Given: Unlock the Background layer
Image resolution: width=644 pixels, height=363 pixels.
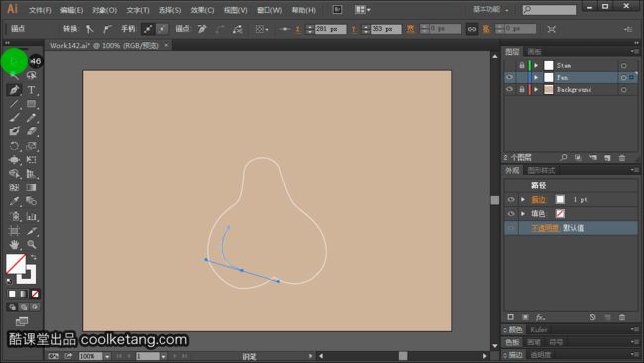Looking at the screenshot, I should [521, 89].
